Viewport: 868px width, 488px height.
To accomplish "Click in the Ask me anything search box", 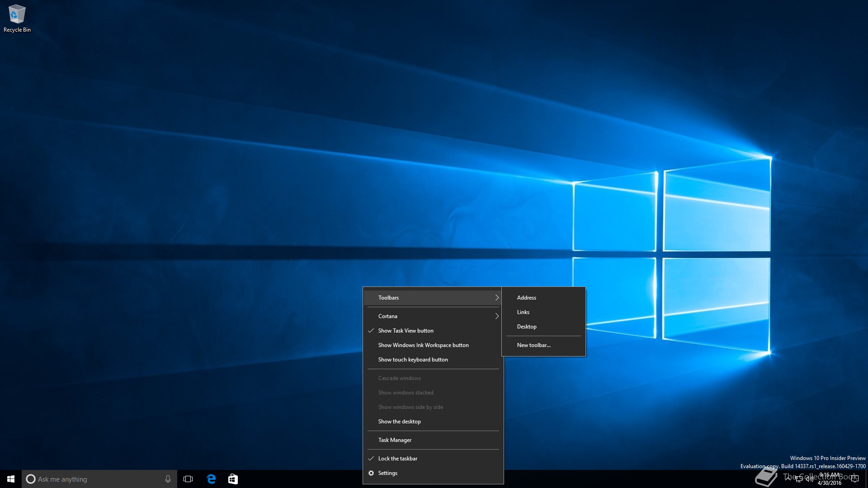I will 99,479.
